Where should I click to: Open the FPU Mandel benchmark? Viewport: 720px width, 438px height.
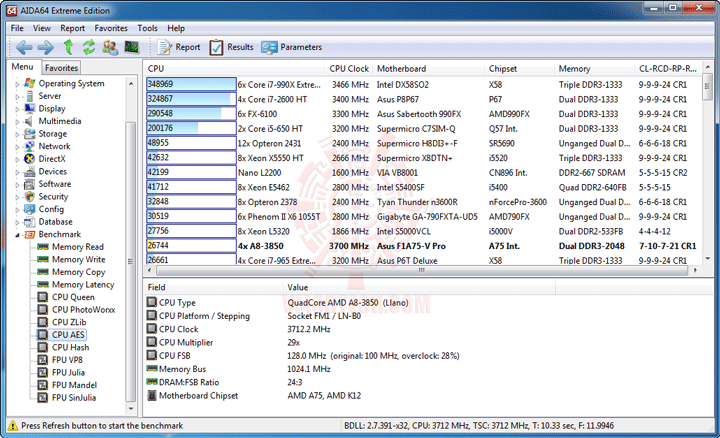point(74,385)
